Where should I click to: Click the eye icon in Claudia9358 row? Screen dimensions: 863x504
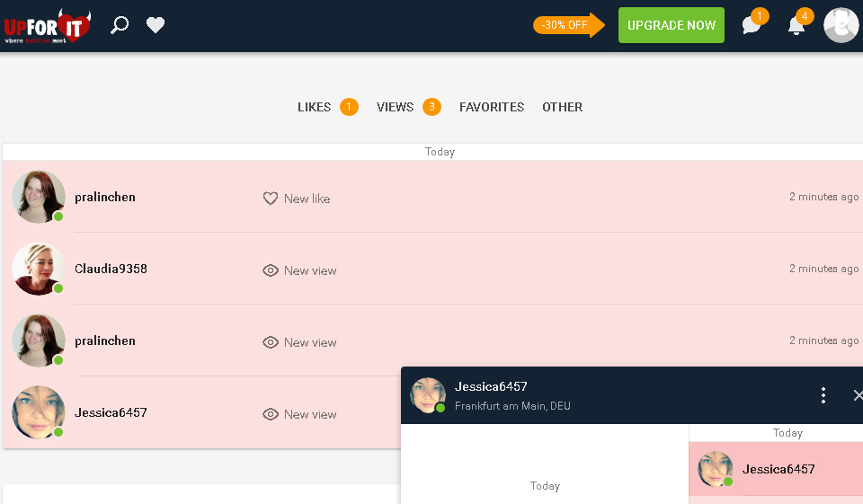271,270
